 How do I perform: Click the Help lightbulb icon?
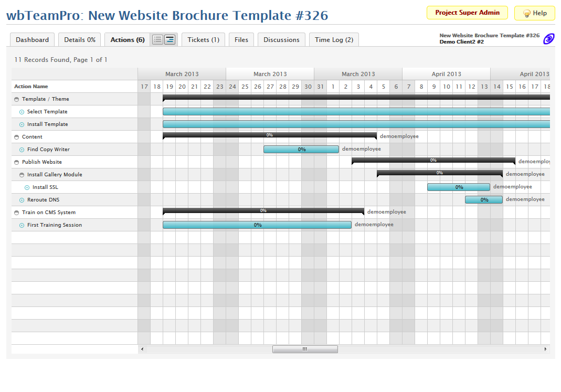click(526, 14)
